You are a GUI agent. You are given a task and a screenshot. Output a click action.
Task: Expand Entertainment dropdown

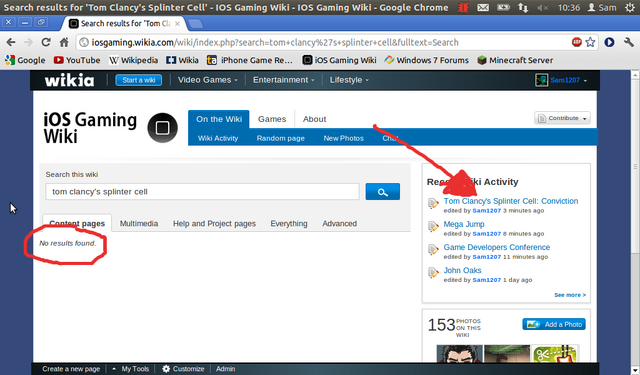(x=283, y=80)
